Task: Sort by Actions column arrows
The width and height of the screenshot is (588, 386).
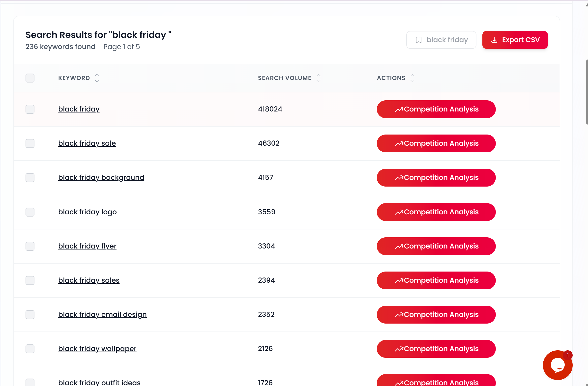Action: [x=412, y=78]
